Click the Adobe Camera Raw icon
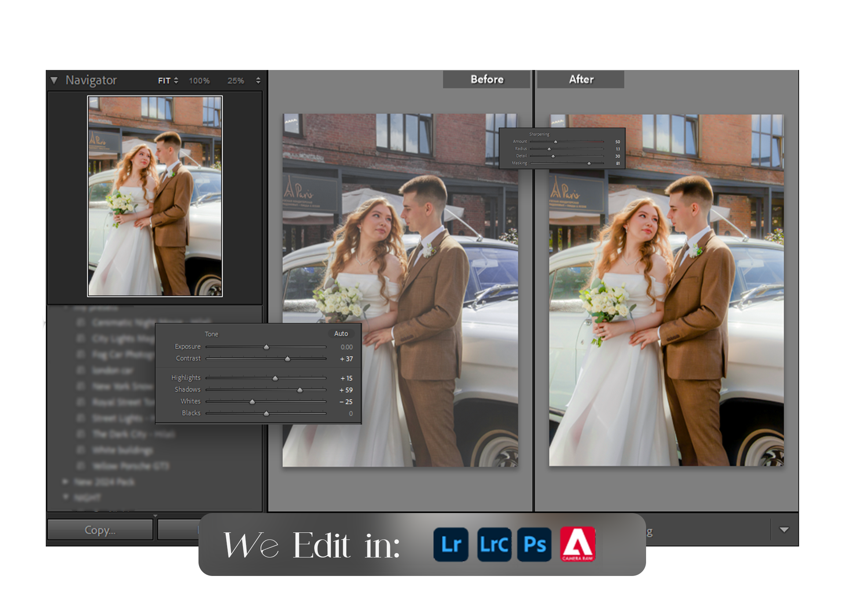This screenshot has height=616, width=845. click(x=577, y=544)
